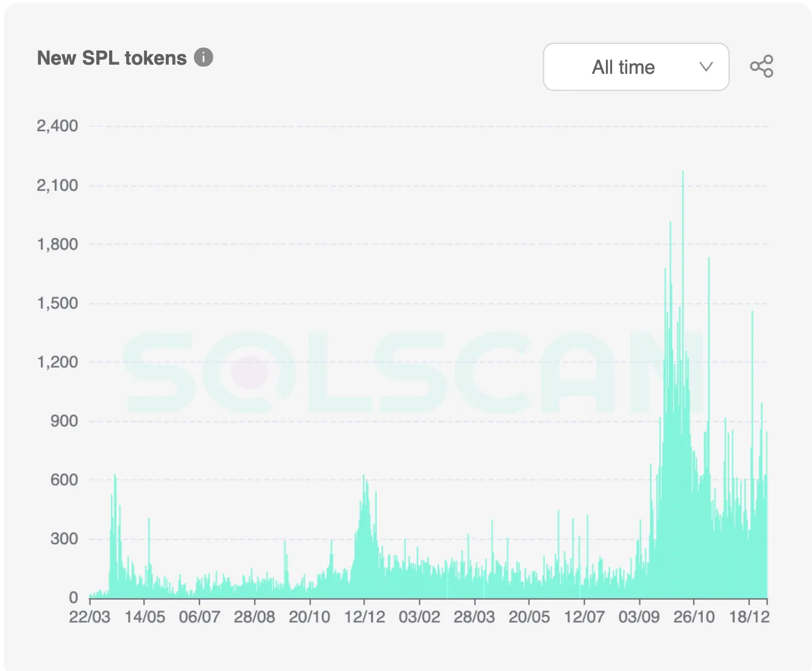Select the 12/12 date tick label
Image resolution: width=812 pixels, height=671 pixels.
coord(365,617)
